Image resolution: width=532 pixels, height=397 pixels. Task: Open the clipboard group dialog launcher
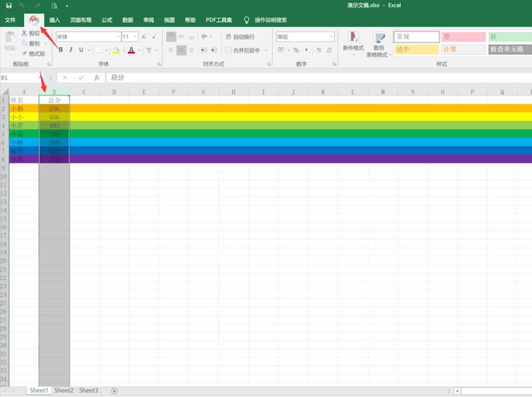click(49, 64)
